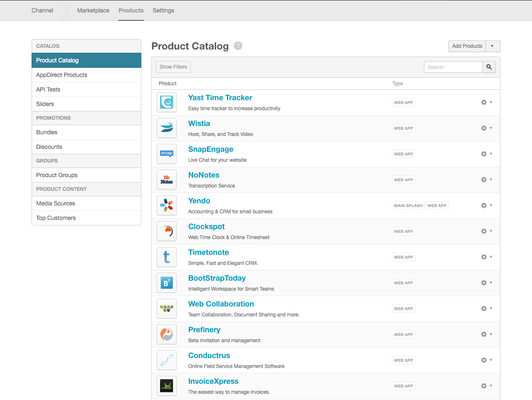
Task: Click the BootStrapToday product logo icon
Action: [x=167, y=283]
